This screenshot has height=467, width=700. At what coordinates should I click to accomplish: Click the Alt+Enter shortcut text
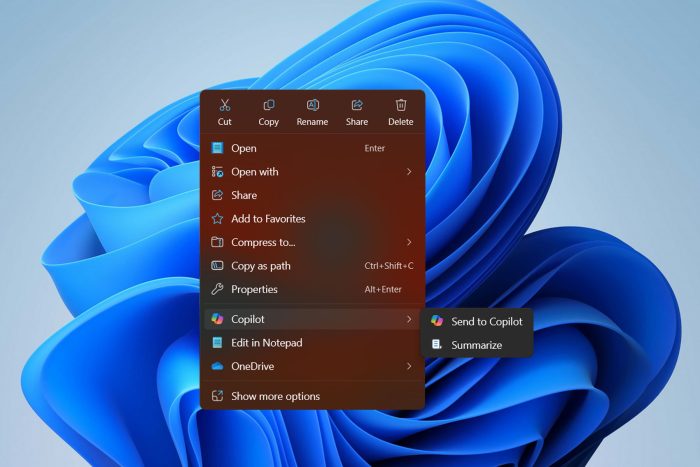tap(383, 289)
